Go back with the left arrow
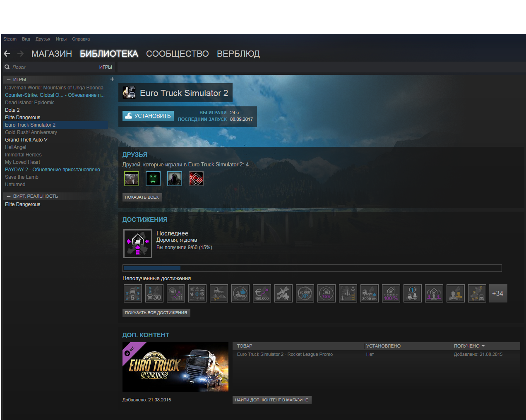 [x=7, y=54]
